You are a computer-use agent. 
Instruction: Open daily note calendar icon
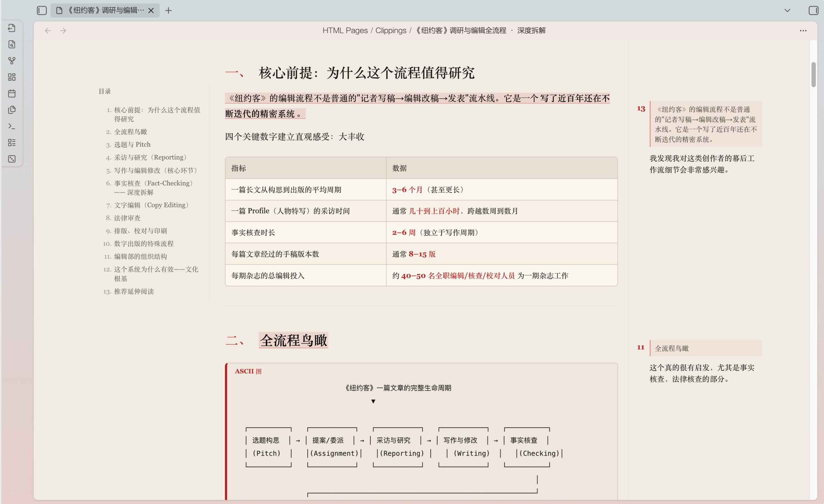point(12,94)
